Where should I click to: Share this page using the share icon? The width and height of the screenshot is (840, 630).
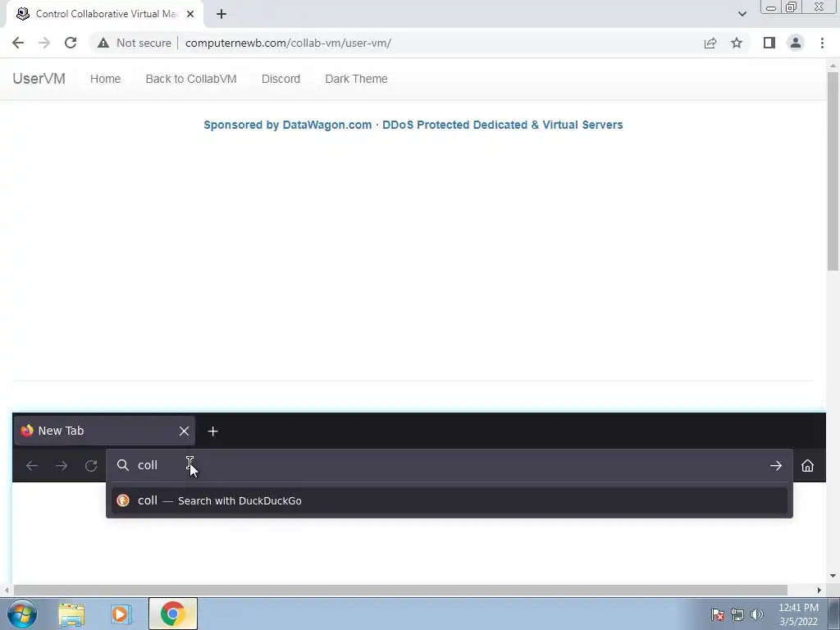pyautogui.click(x=710, y=43)
